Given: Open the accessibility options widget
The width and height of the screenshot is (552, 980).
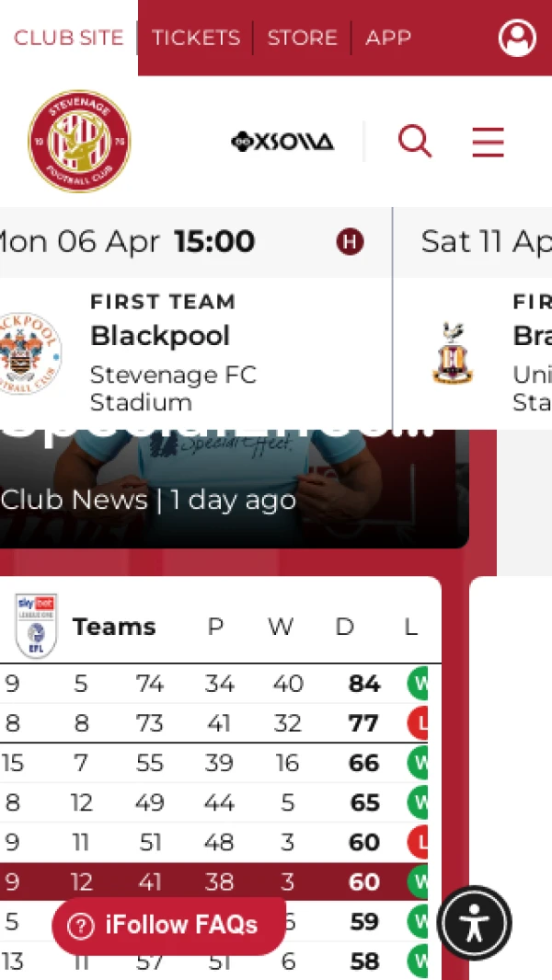Looking at the screenshot, I should click(x=475, y=923).
